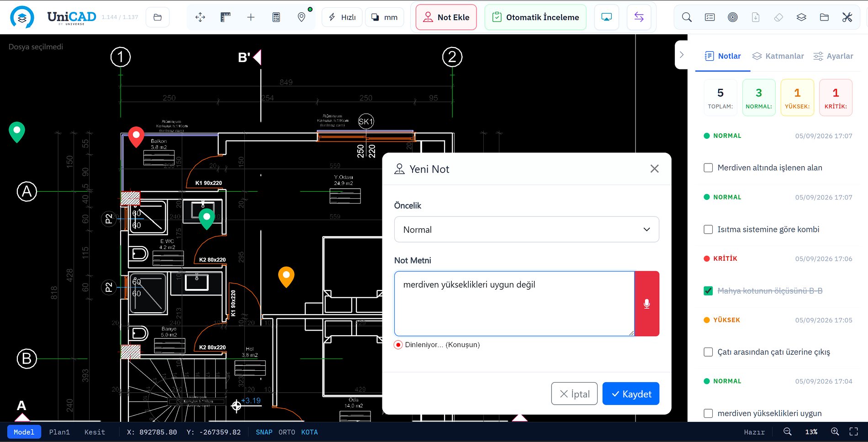Select the Notlar tab

click(x=723, y=56)
